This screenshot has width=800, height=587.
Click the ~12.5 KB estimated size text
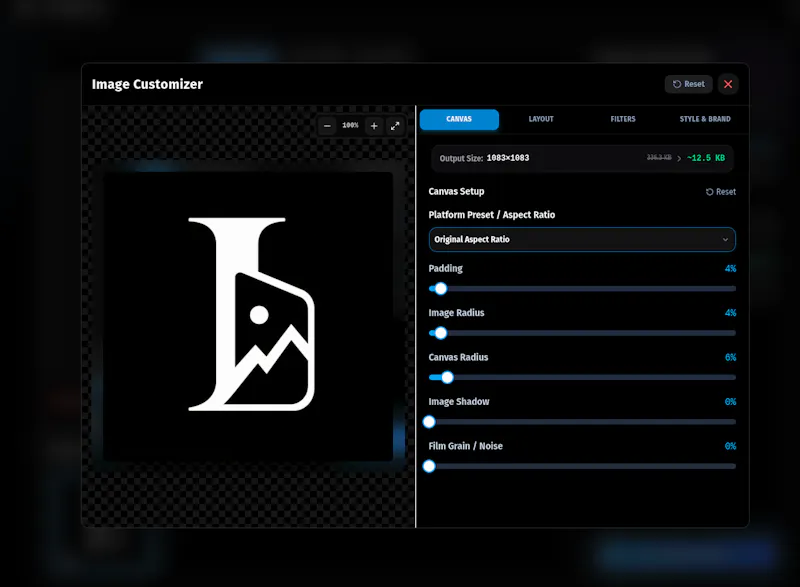coord(706,158)
